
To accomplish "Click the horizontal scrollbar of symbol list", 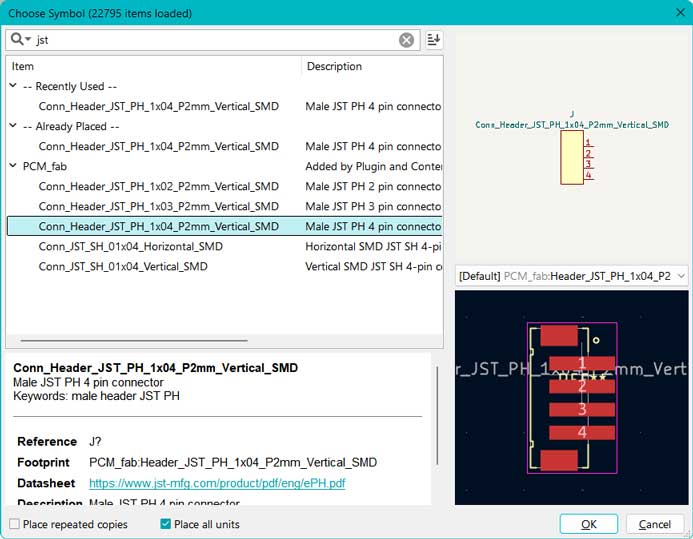I will (134, 341).
